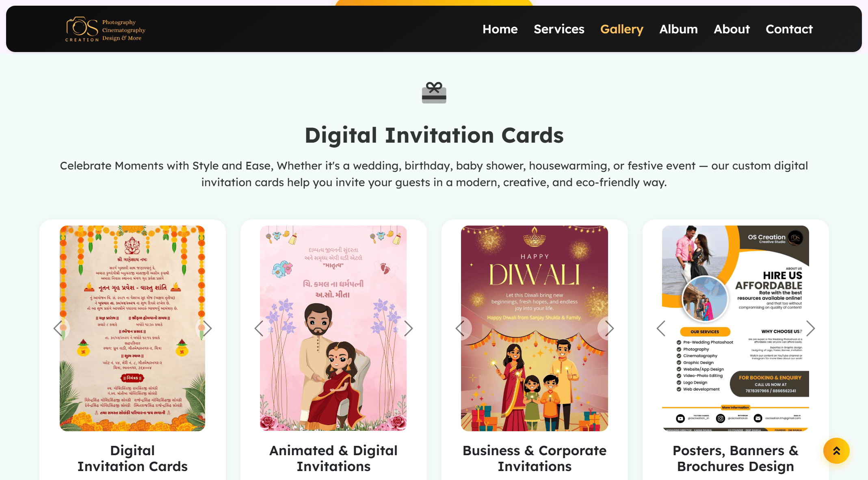Viewport: 868px width, 480px height.
Task: Advance to next slide in Animated & Digital Invitations
Action: tap(408, 328)
